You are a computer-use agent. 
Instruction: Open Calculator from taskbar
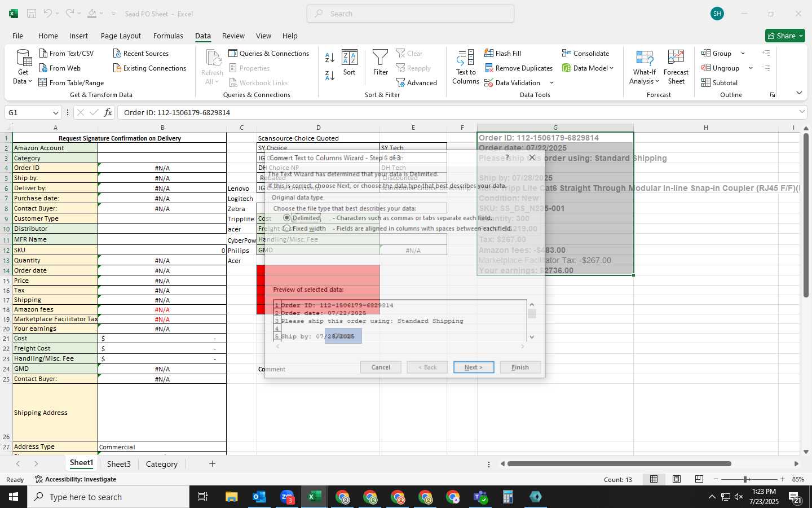pos(507,497)
